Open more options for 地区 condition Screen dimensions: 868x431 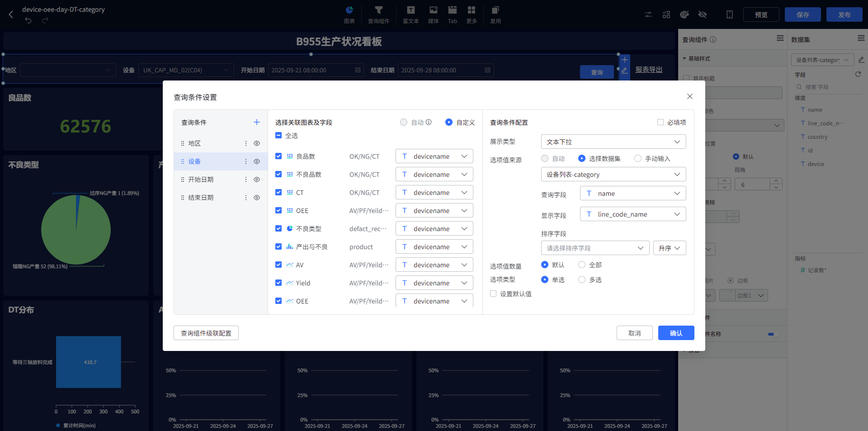coord(246,143)
